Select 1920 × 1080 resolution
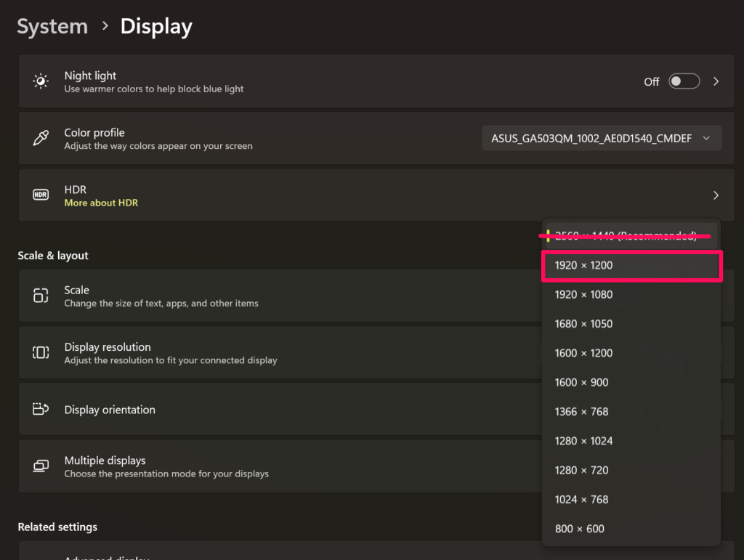Viewport: 744px width, 560px height. (631, 295)
